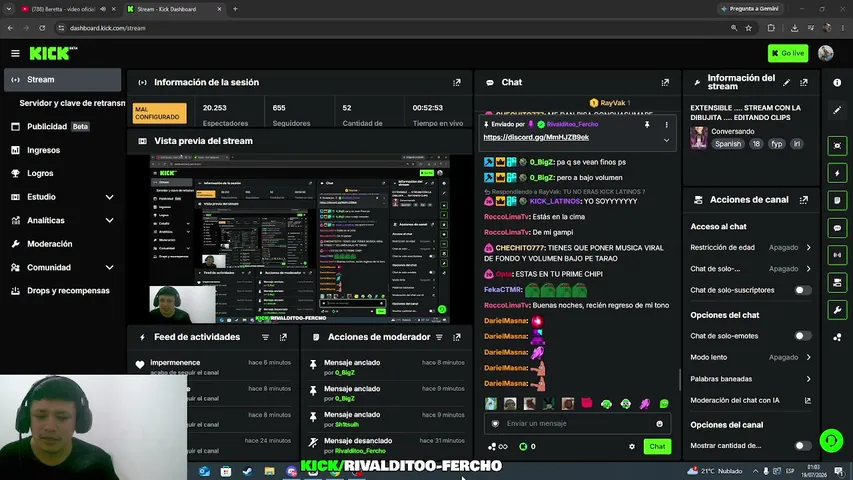Toggle Chat de solo-suscriptores switch
This screenshot has width=853, height=480.
click(802, 290)
